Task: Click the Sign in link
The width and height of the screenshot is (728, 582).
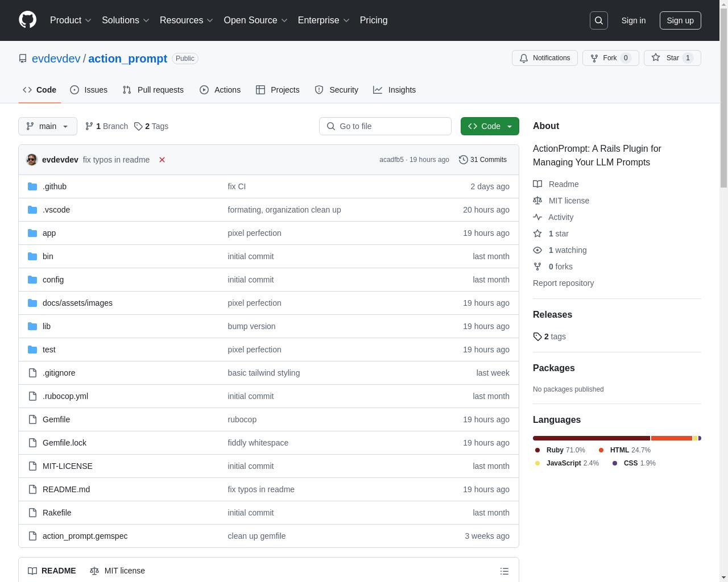Action: (634, 20)
